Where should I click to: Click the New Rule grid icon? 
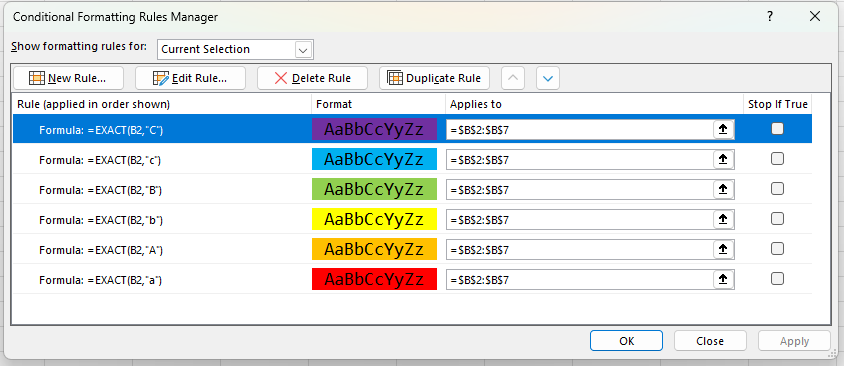pos(37,78)
